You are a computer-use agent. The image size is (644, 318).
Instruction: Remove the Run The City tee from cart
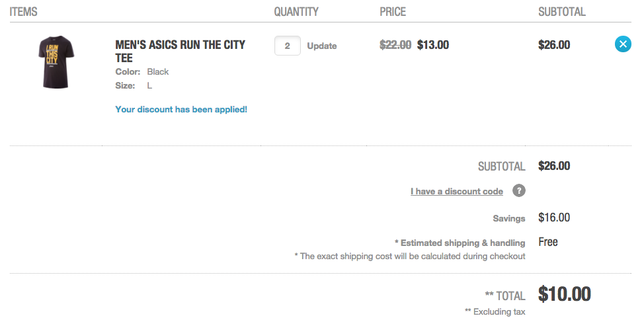623,44
